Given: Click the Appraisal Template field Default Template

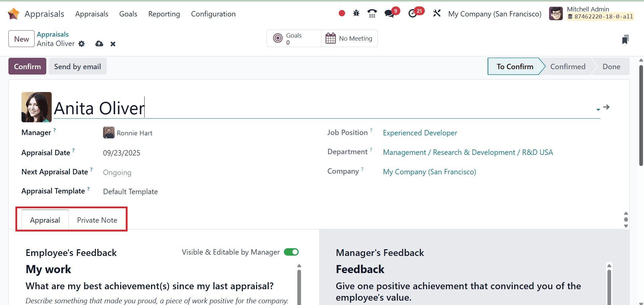Looking at the screenshot, I should (x=130, y=191).
